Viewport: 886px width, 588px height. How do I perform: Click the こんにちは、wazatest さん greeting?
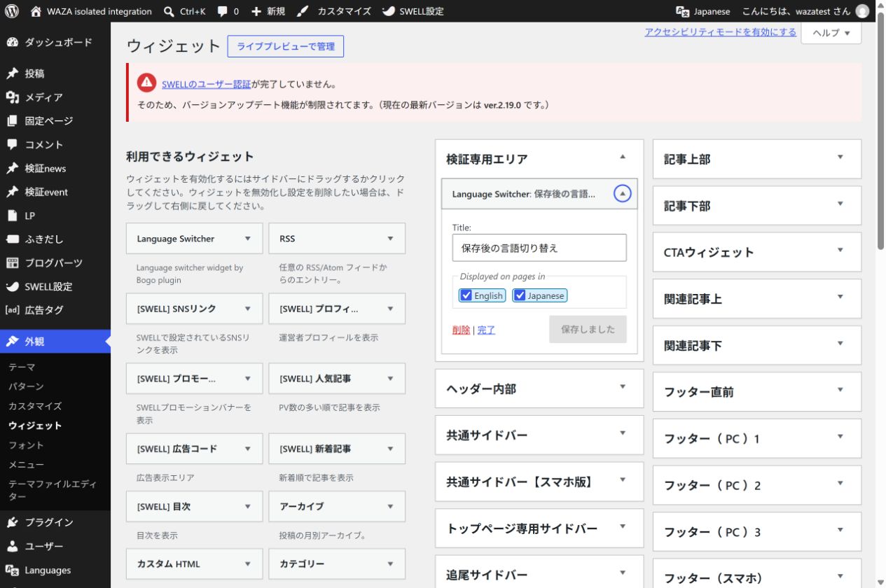(796, 11)
